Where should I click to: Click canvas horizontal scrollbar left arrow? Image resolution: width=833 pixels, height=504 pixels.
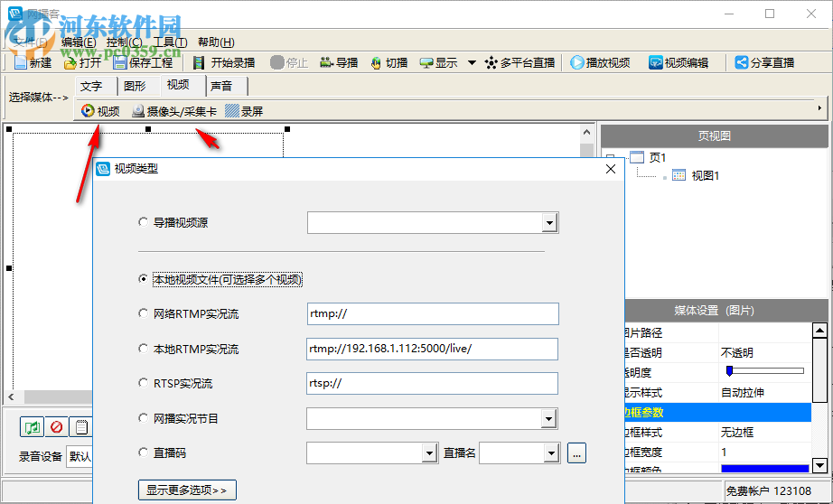point(11,397)
